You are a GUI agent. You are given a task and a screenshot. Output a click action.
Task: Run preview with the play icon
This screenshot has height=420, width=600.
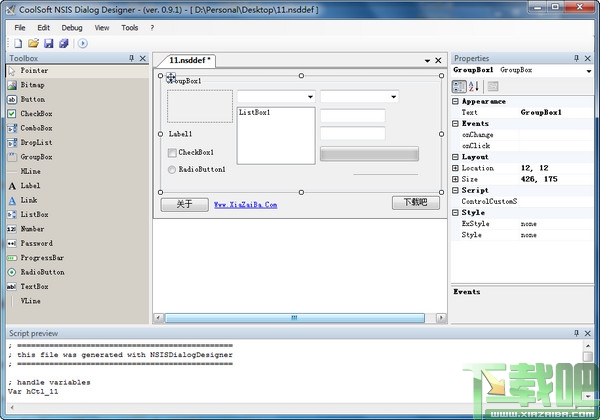click(83, 43)
